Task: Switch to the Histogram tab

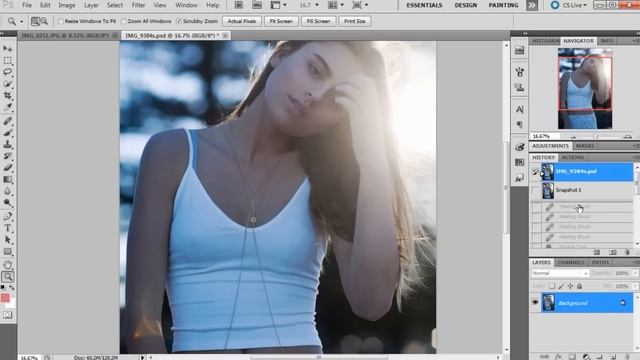Action: [x=545, y=41]
